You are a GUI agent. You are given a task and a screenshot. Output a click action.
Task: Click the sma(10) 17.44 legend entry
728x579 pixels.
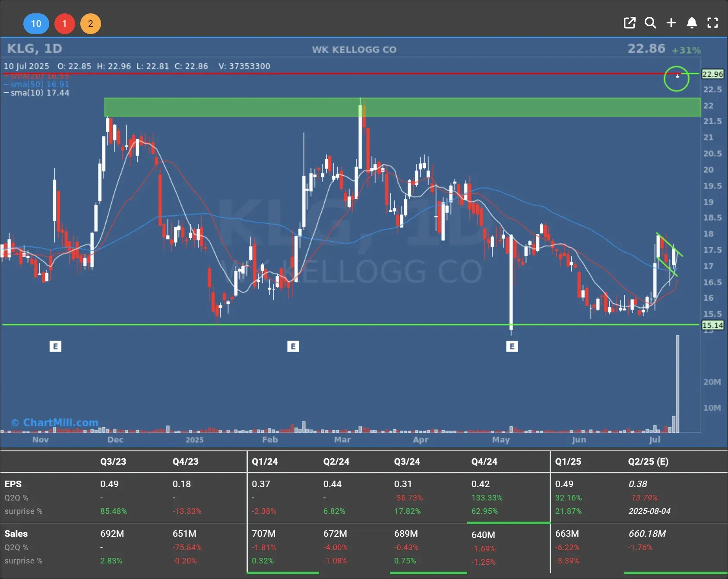tap(37, 93)
